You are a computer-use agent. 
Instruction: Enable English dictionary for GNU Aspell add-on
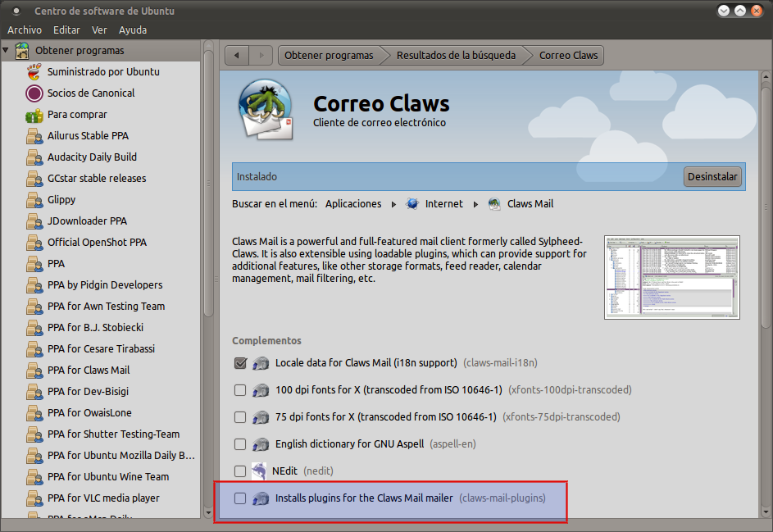(x=240, y=444)
